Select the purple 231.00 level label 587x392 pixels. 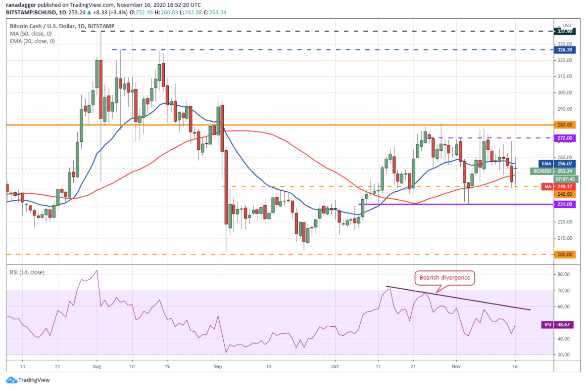(565, 204)
